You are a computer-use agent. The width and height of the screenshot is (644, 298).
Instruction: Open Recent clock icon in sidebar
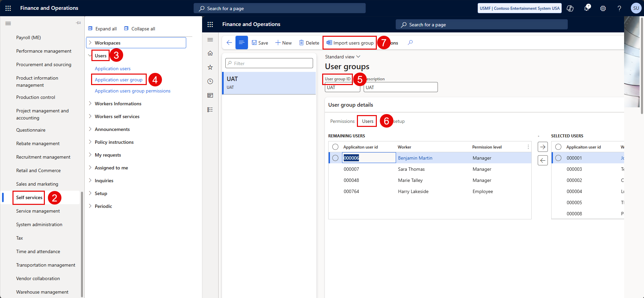tap(210, 81)
